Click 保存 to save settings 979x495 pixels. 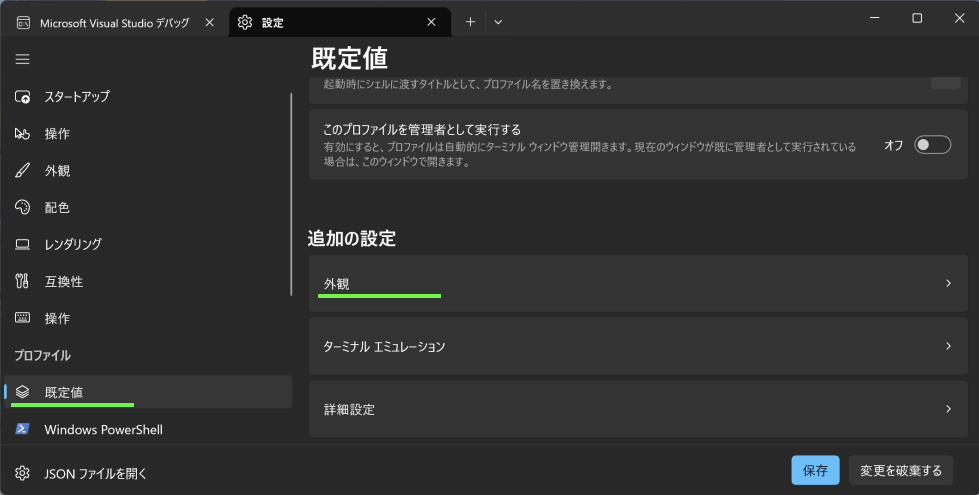click(815, 470)
